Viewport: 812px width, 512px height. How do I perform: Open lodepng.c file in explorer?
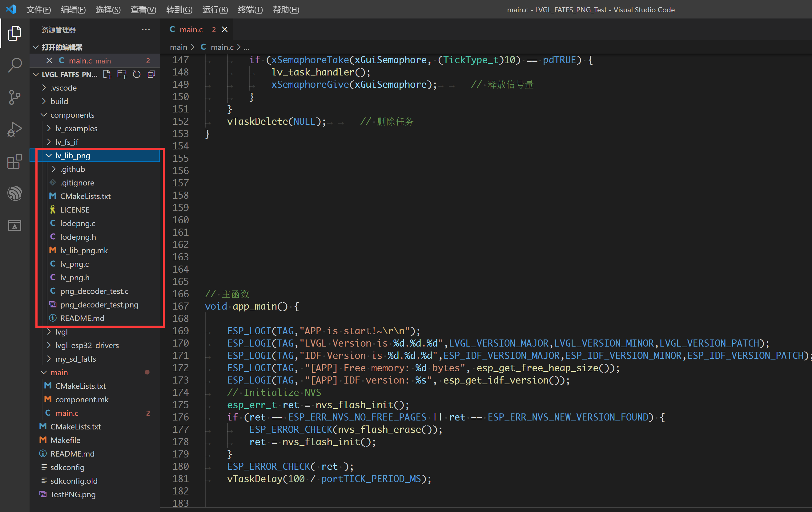pyautogui.click(x=78, y=223)
